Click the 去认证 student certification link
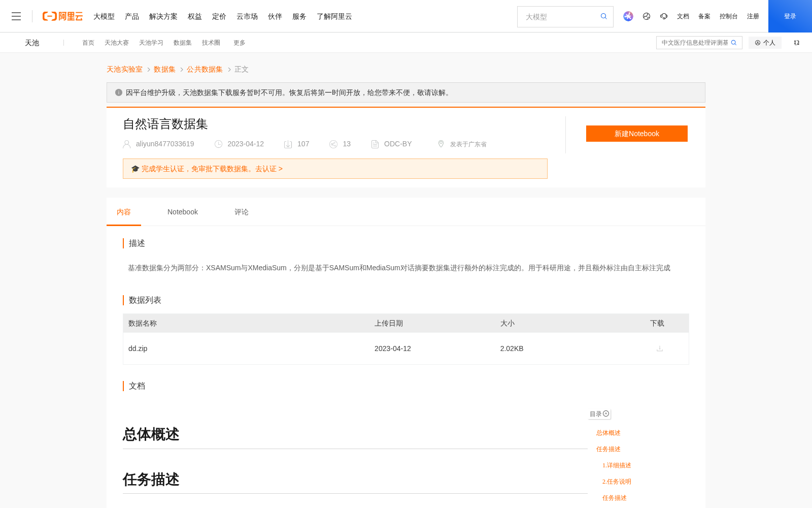 (268, 169)
